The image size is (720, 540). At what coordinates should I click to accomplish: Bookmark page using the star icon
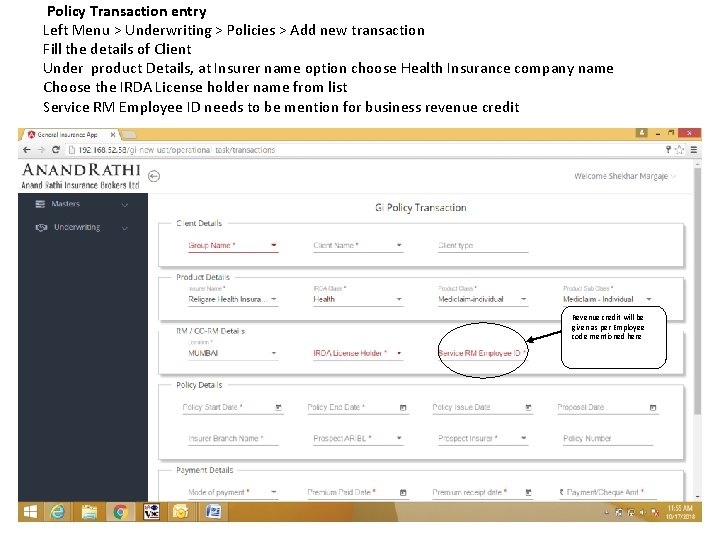tap(680, 149)
